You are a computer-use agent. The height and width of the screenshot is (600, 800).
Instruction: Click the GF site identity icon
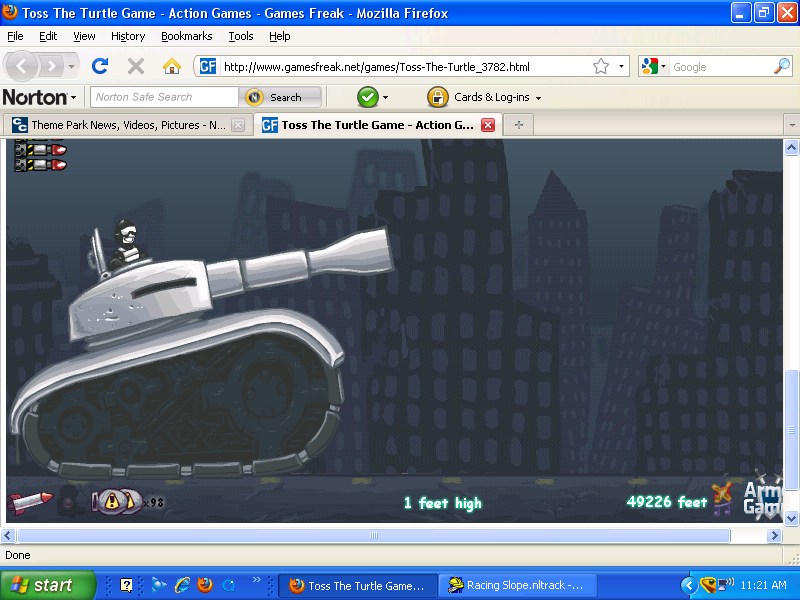click(208, 66)
